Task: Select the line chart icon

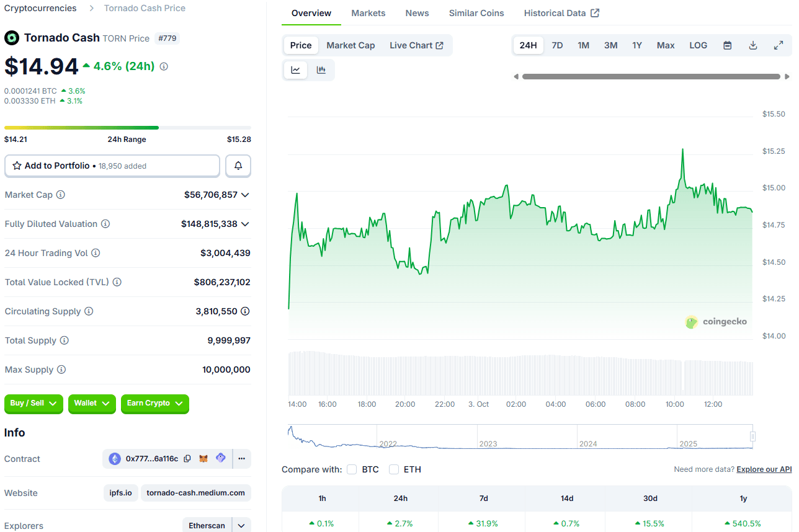Action: click(x=295, y=69)
